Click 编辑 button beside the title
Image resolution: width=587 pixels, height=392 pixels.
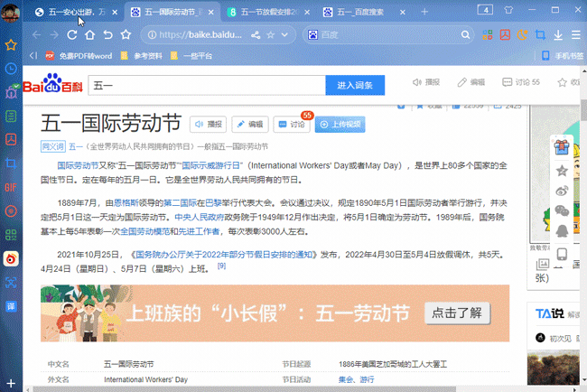(x=250, y=125)
